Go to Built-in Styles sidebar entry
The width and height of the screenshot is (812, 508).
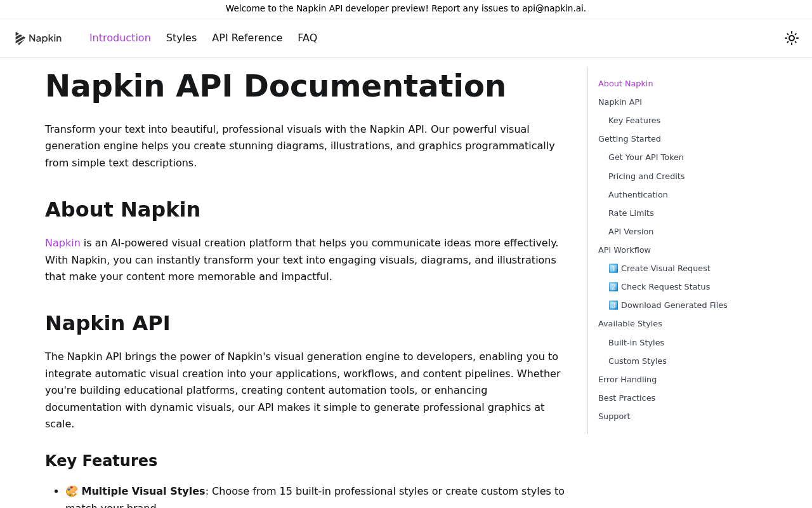636,342
